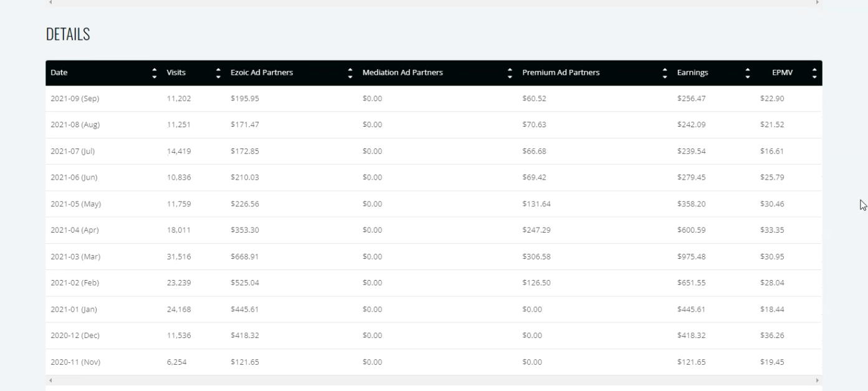This screenshot has height=391, width=868.
Task: Click earnings value $600.59
Action: [x=691, y=230]
